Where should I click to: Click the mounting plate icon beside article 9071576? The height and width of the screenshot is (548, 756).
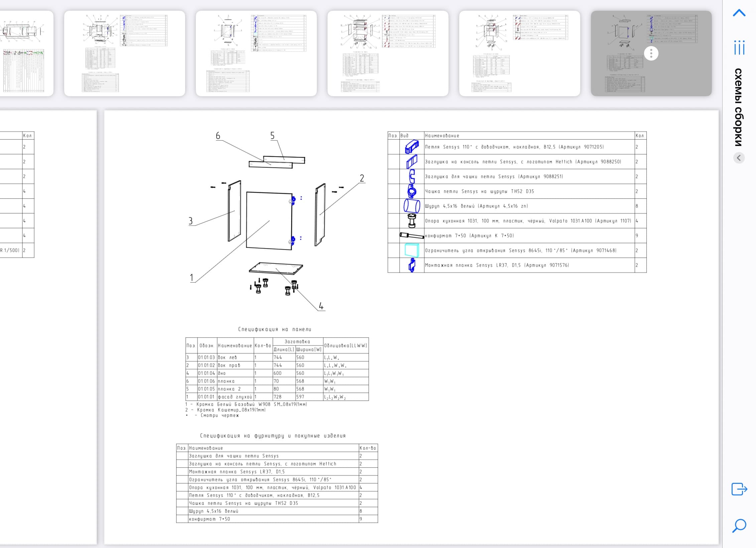coord(412,265)
